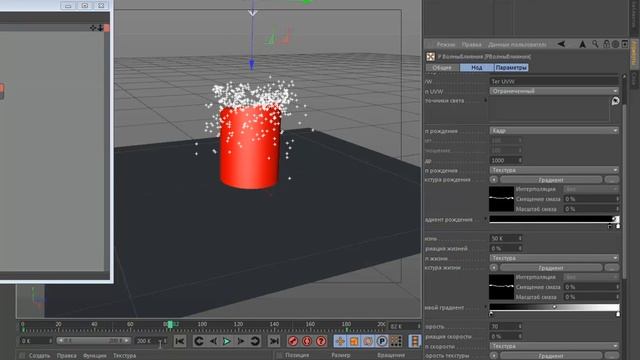Viewport: 640px width, 360px height.
Task: Click the object picker icon beside the light sources list
Action: pyautogui.click(x=615, y=101)
